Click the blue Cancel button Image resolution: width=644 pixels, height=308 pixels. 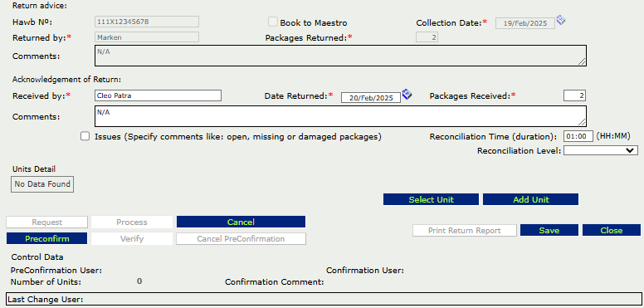pos(242,222)
